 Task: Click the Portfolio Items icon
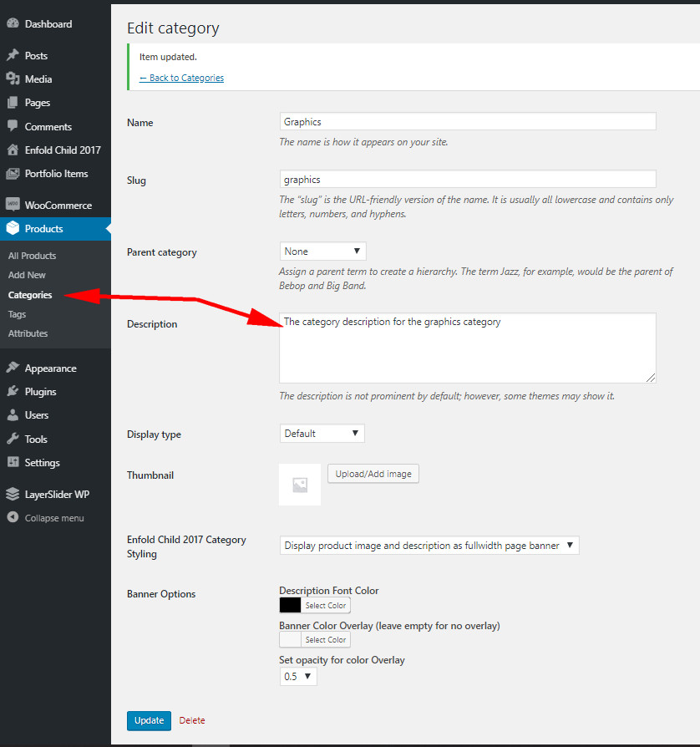(13, 174)
